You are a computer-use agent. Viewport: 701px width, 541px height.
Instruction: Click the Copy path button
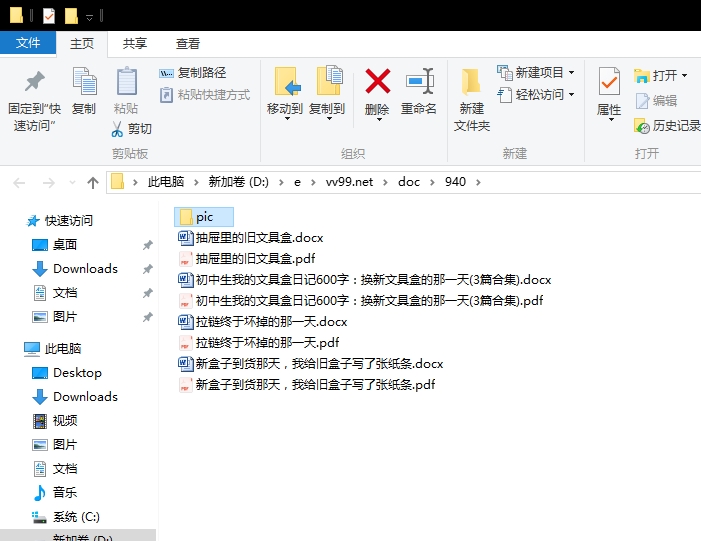pyautogui.click(x=193, y=72)
